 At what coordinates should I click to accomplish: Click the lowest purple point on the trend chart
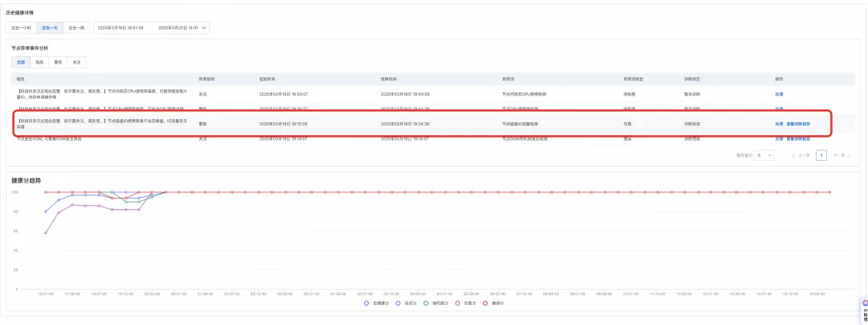coord(45,232)
